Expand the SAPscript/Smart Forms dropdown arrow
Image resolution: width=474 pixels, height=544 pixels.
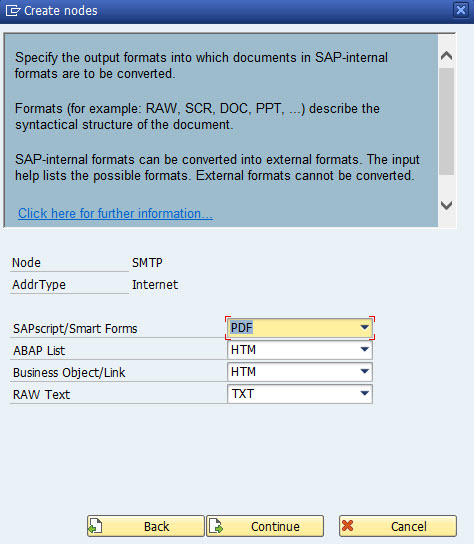click(x=364, y=328)
